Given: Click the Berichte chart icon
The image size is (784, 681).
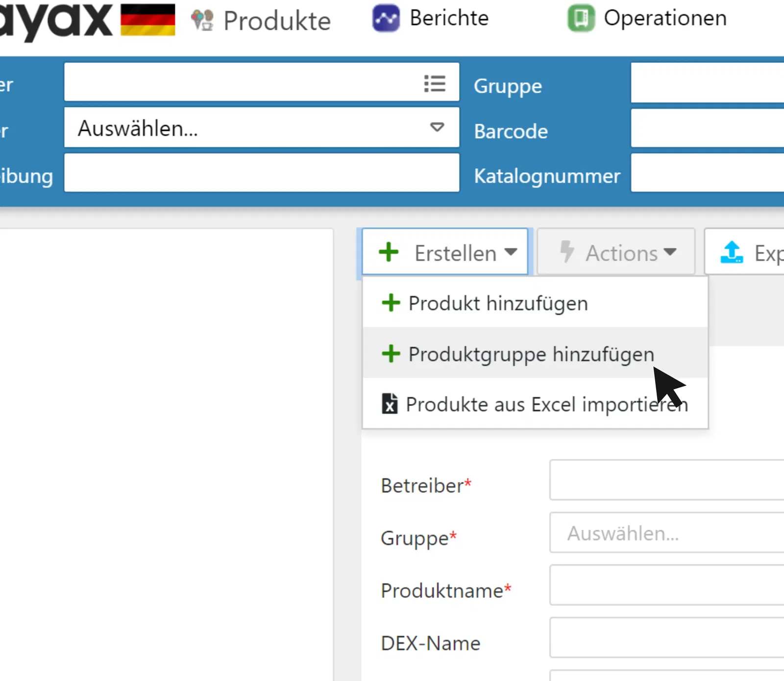Looking at the screenshot, I should coord(386,19).
